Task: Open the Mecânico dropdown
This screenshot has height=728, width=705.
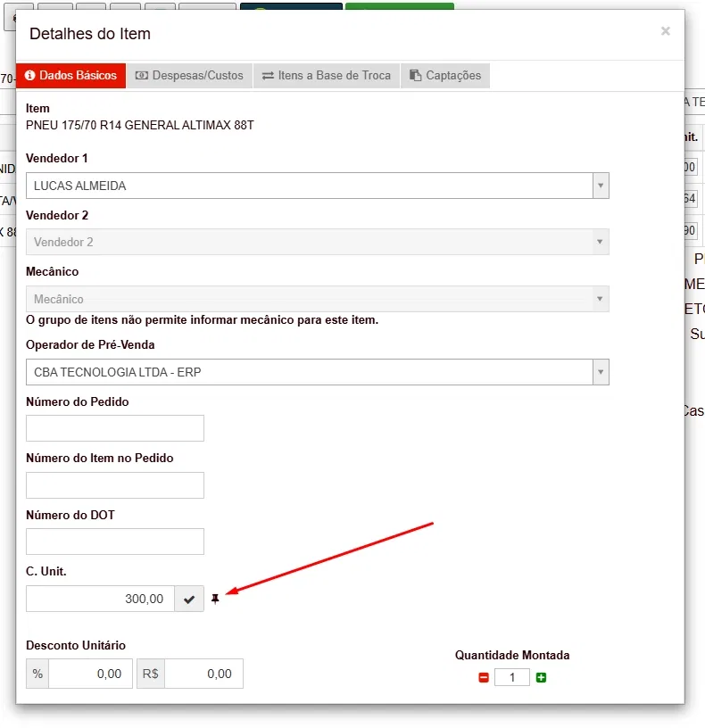Action: pyautogui.click(x=317, y=299)
